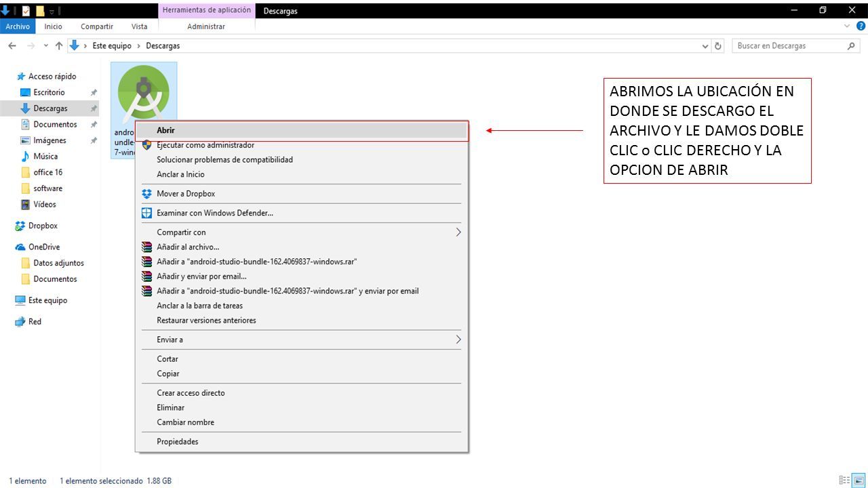Open Vídeos in the navigation pane

[45, 204]
